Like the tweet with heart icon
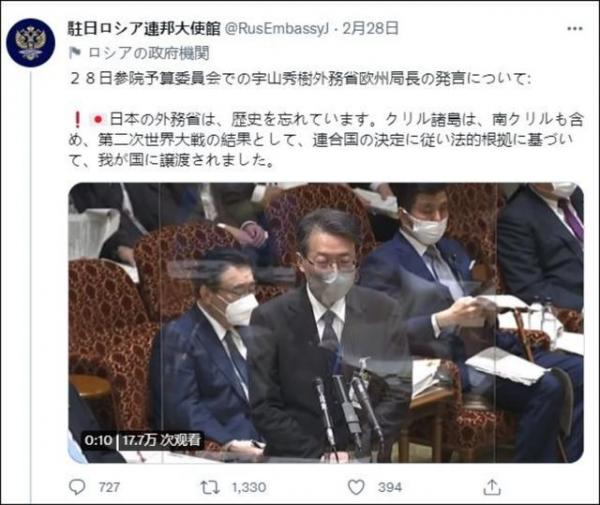 coord(356,487)
